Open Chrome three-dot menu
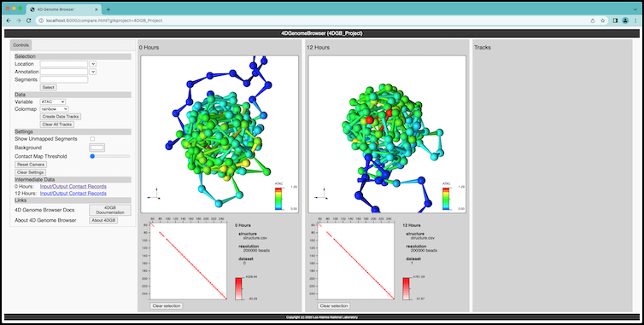This screenshot has height=325, width=644. point(635,20)
